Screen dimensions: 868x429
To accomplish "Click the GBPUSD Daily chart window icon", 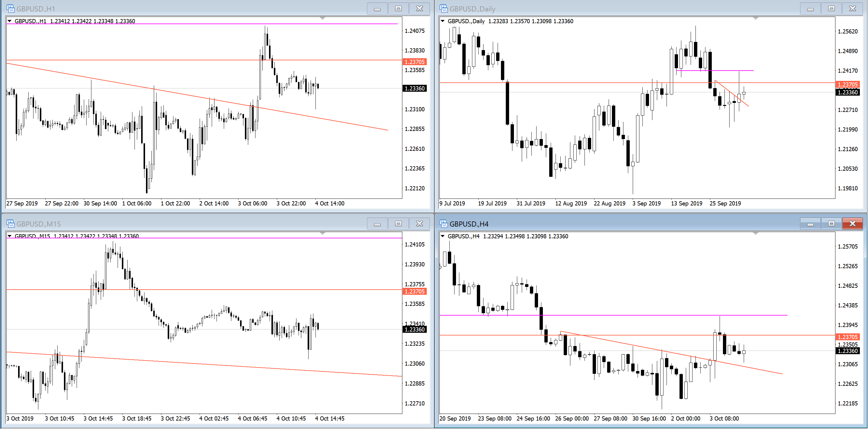I will click(x=443, y=8).
